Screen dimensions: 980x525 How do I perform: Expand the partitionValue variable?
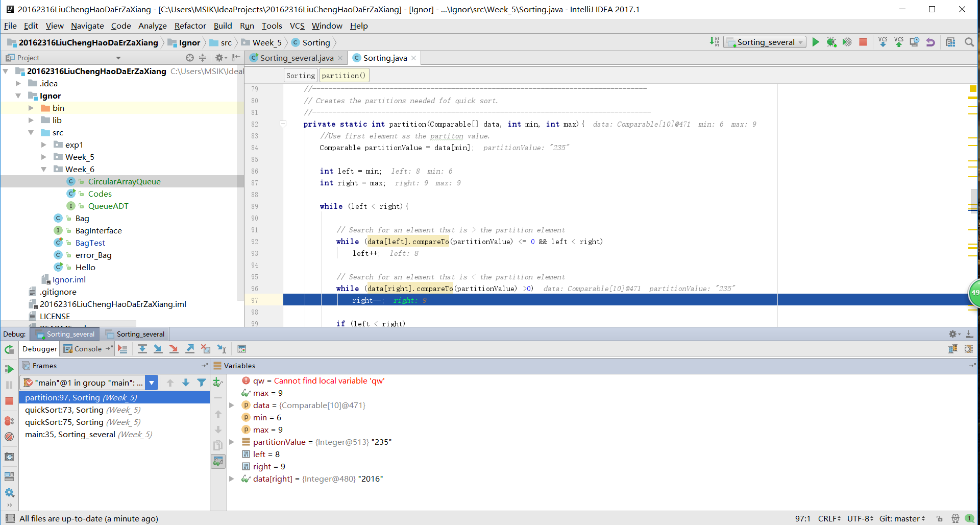click(232, 442)
